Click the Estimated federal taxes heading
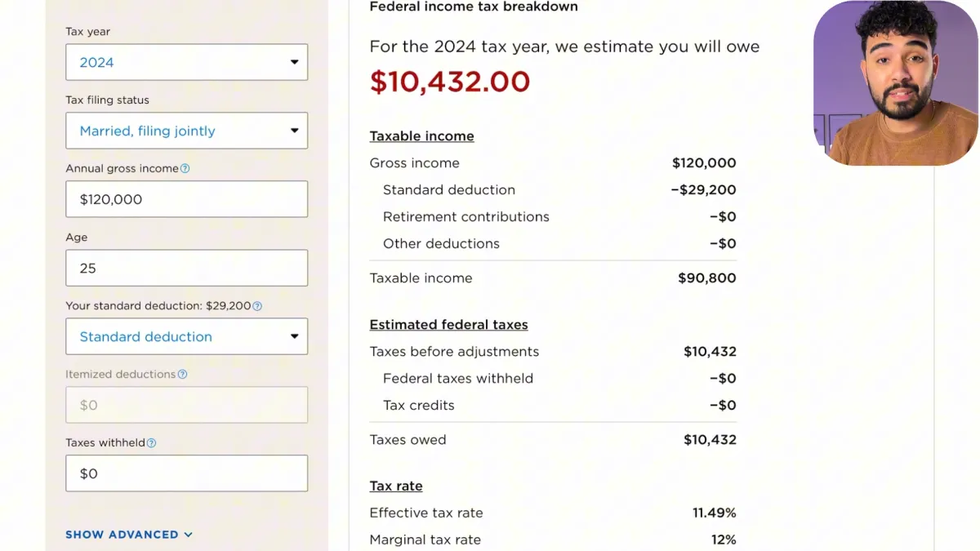The image size is (980, 551). click(448, 325)
